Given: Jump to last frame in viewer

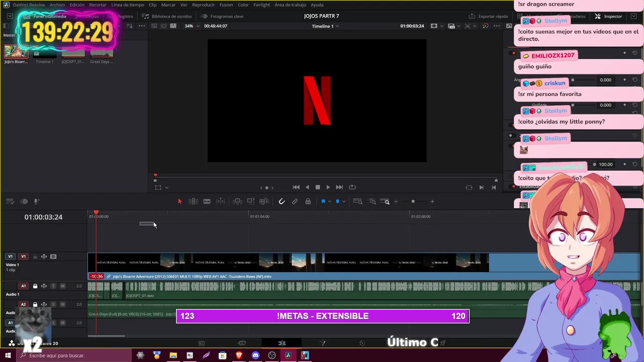Looking at the screenshot, I should click(339, 187).
